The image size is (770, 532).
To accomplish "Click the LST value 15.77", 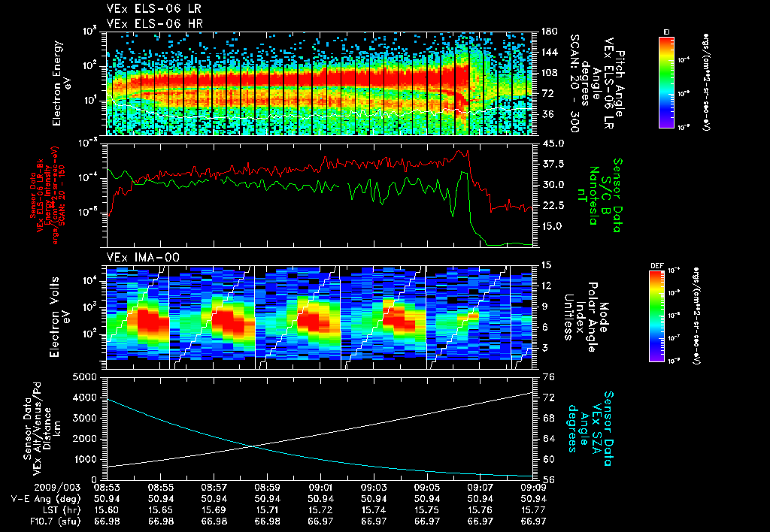I will (533, 510).
